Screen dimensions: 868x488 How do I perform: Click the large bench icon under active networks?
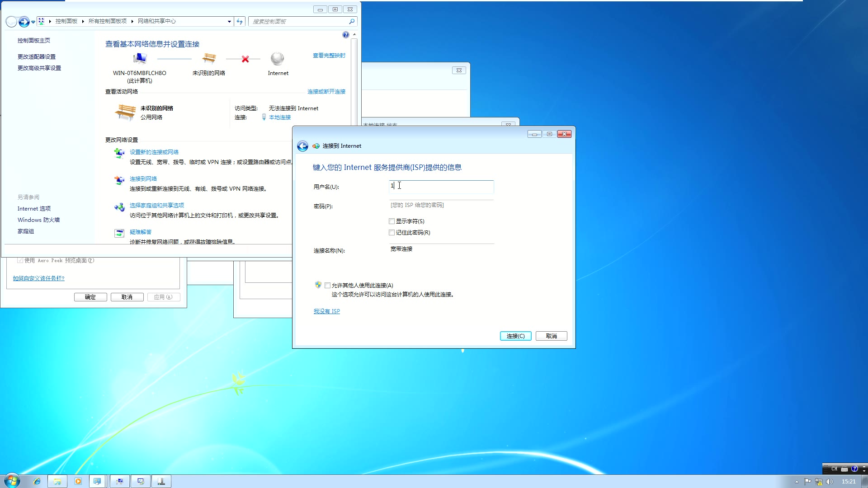pyautogui.click(x=125, y=112)
